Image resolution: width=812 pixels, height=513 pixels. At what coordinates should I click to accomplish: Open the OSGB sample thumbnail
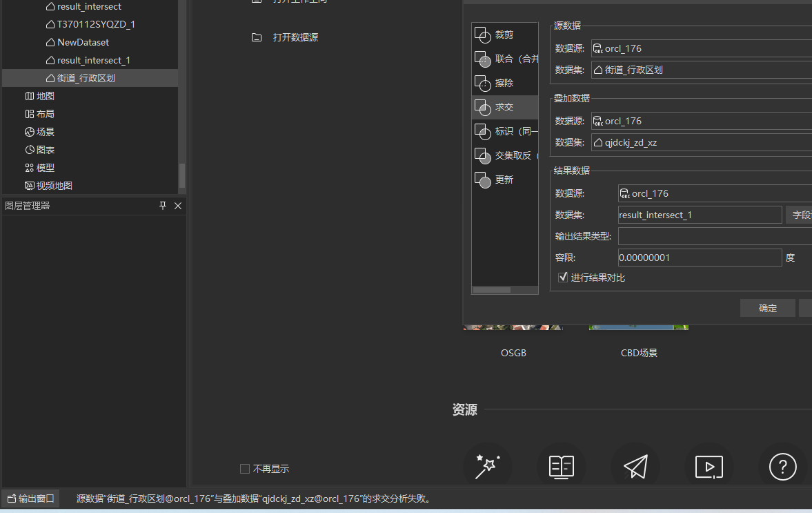[x=513, y=327]
